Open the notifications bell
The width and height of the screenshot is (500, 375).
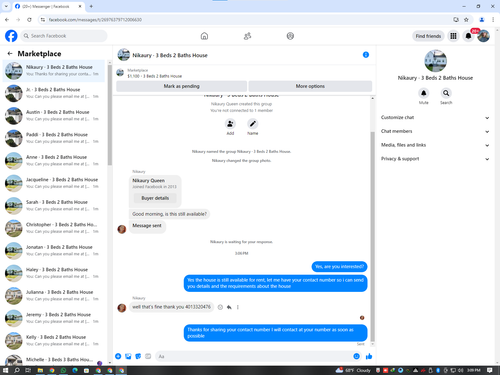(468, 36)
